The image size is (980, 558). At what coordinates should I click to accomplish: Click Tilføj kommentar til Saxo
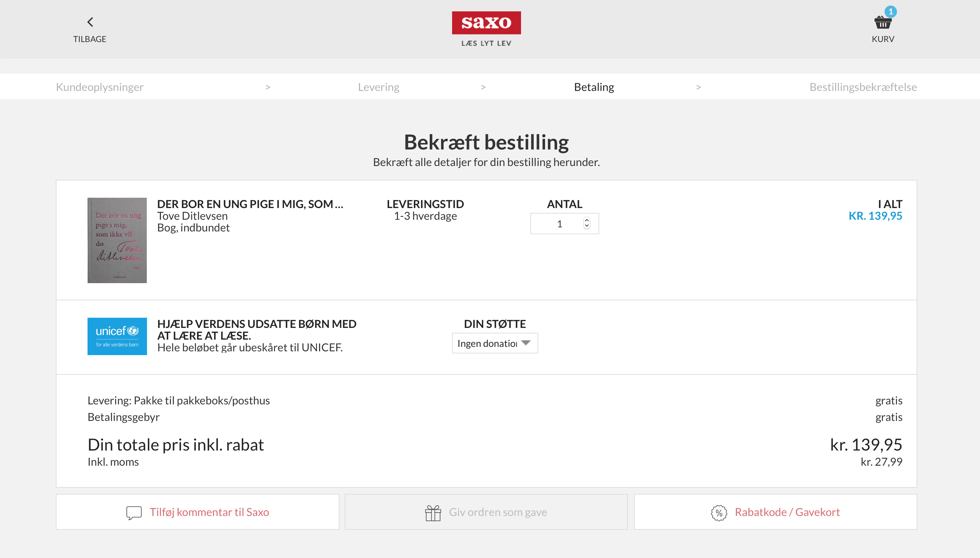[209, 512]
